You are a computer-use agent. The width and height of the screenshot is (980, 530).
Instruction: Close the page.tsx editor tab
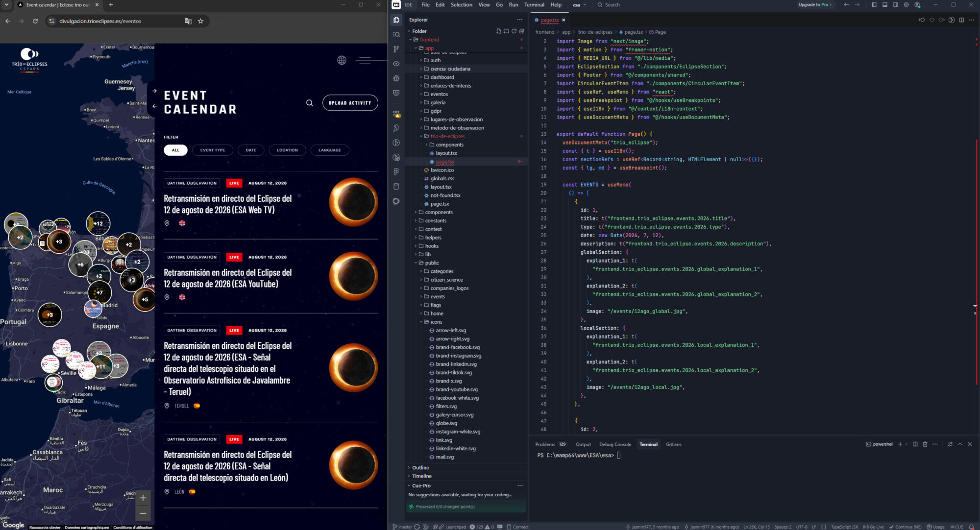[563, 20]
